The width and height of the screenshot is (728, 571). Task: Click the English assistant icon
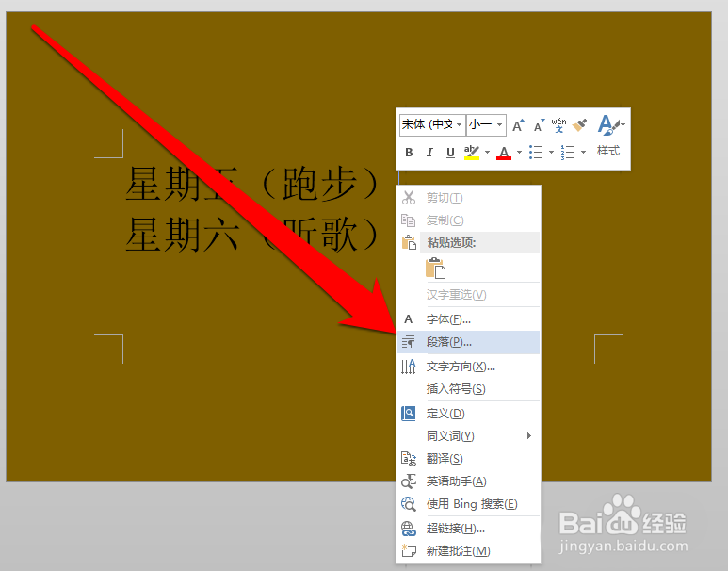[x=408, y=481]
